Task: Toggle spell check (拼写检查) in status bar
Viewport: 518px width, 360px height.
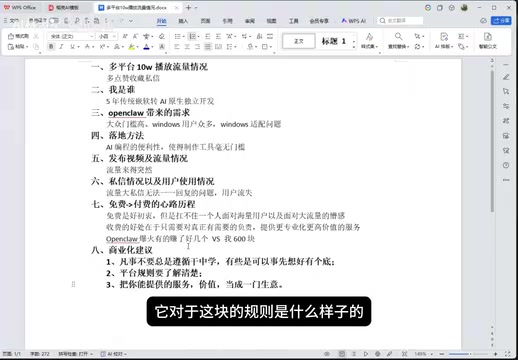Action: pyautogui.click(x=75, y=354)
